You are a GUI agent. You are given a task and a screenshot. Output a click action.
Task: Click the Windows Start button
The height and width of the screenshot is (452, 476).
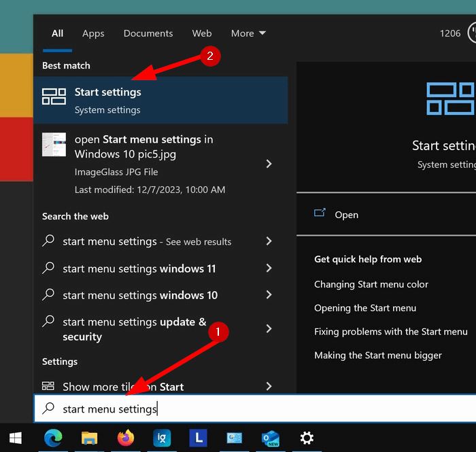(16, 438)
